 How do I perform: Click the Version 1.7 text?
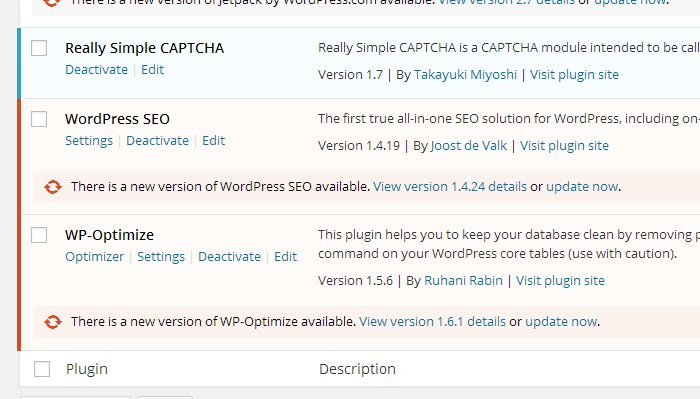click(350, 75)
